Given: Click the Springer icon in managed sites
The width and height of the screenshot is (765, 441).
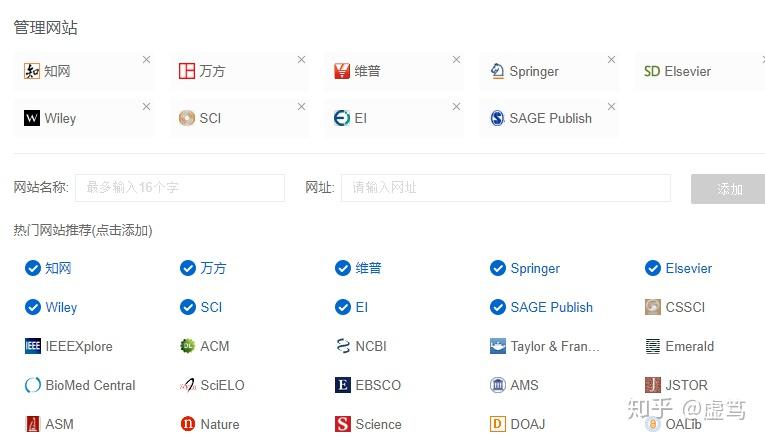Looking at the screenshot, I should [x=497, y=71].
